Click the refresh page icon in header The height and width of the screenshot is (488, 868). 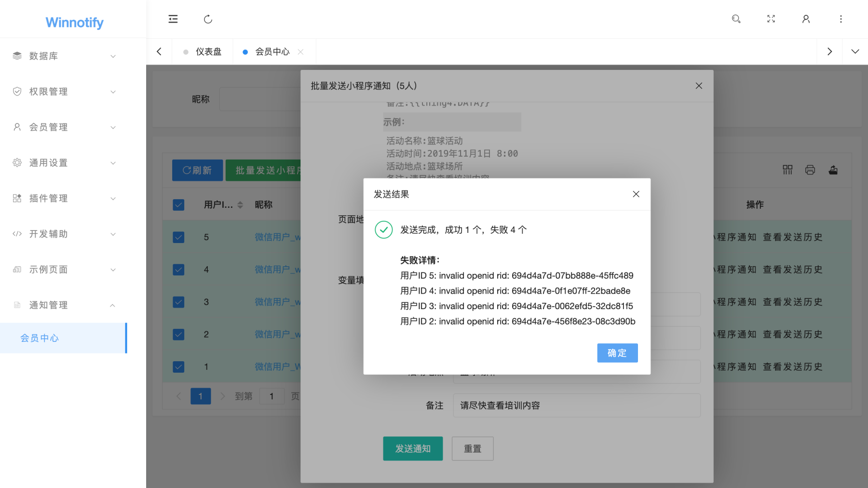coord(208,19)
